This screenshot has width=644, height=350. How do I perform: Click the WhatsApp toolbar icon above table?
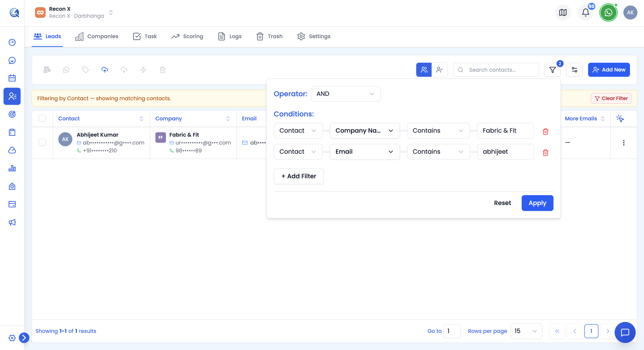66,70
